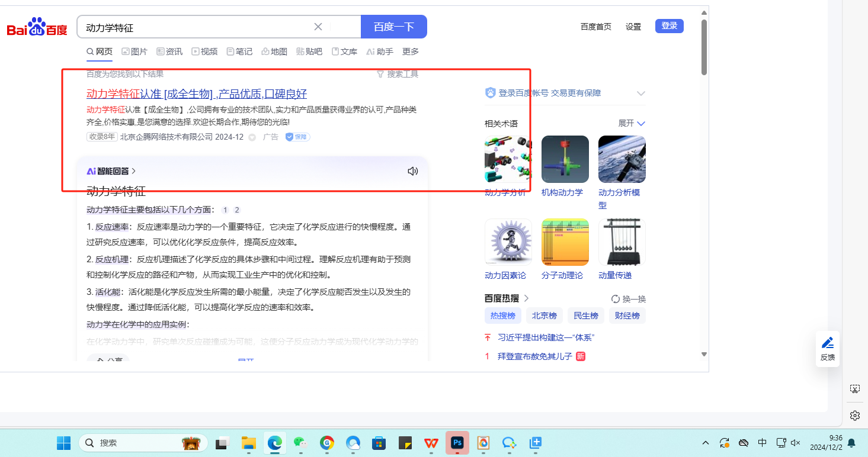Click the 活化能 underlined term
868x457 pixels.
click(x=108, y=292)
